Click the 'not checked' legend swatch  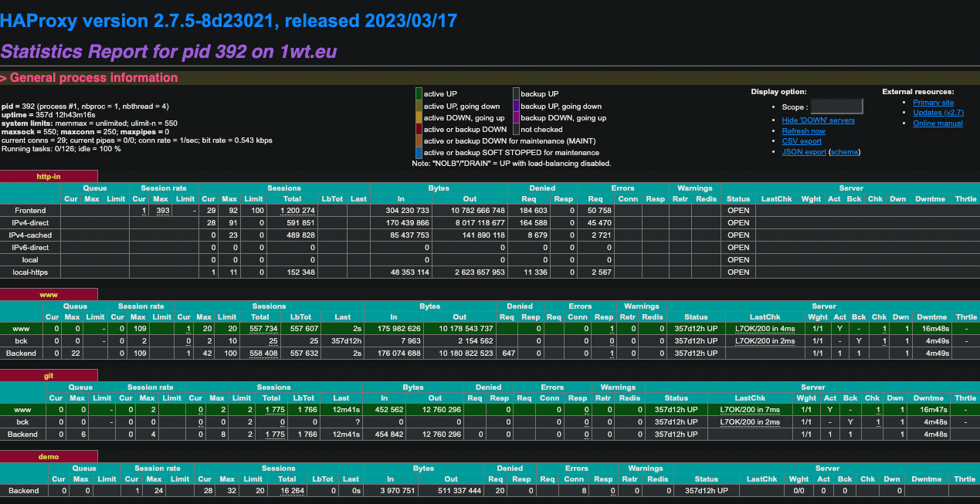(x=516, y=130)
